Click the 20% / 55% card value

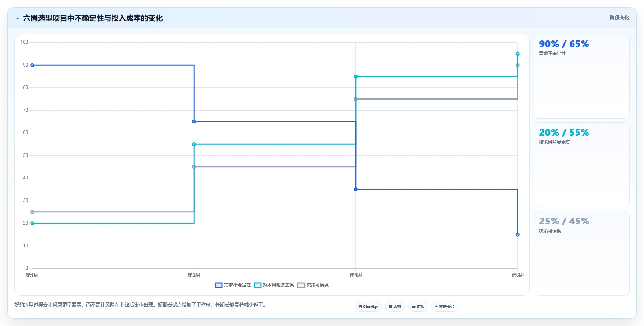click(x=564, y=133)
